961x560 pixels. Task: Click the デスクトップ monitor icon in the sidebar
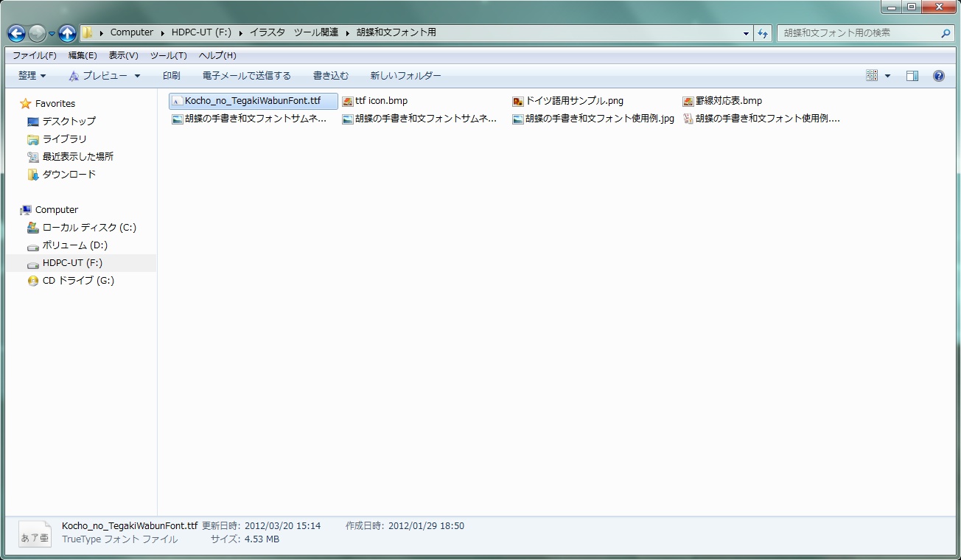tap(33, 122)
